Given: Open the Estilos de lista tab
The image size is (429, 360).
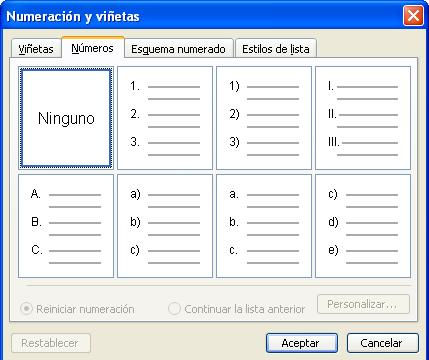Looking at the screenshot, I should point(276,49).
